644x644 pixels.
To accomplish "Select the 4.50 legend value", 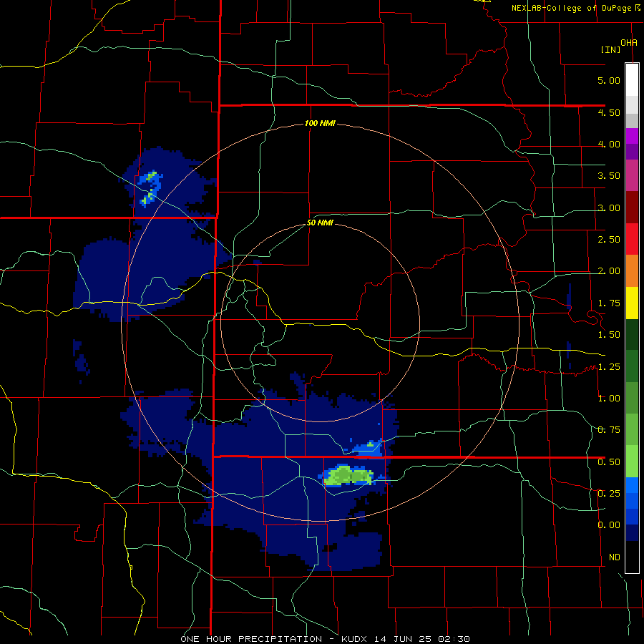I will pyautogui.click(x=609, y=112).
